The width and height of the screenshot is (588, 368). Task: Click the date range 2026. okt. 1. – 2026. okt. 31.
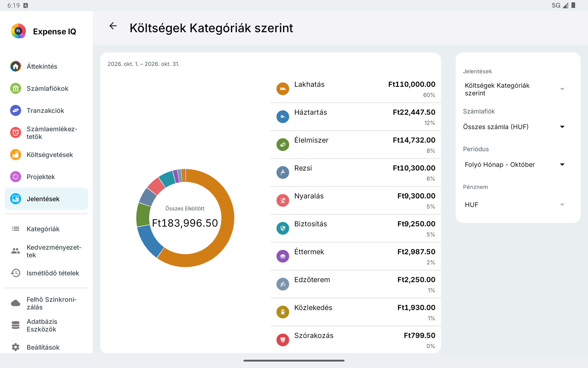(143, 64)
